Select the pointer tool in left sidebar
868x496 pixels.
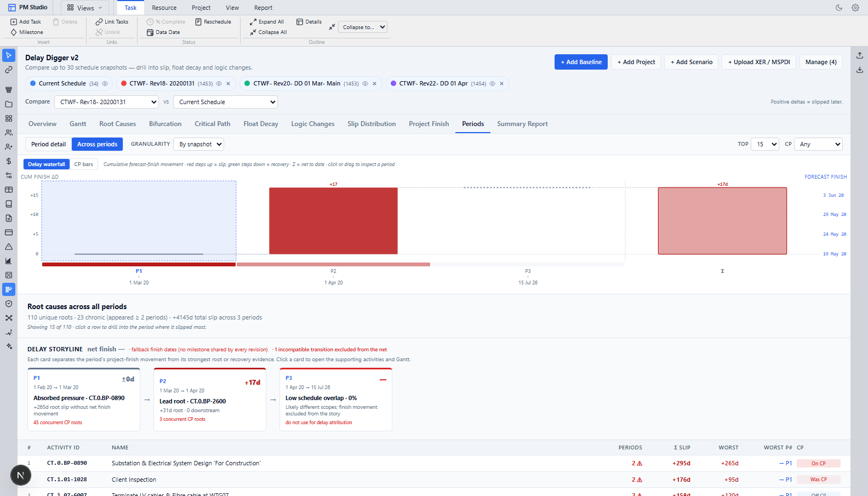point(9,55)
